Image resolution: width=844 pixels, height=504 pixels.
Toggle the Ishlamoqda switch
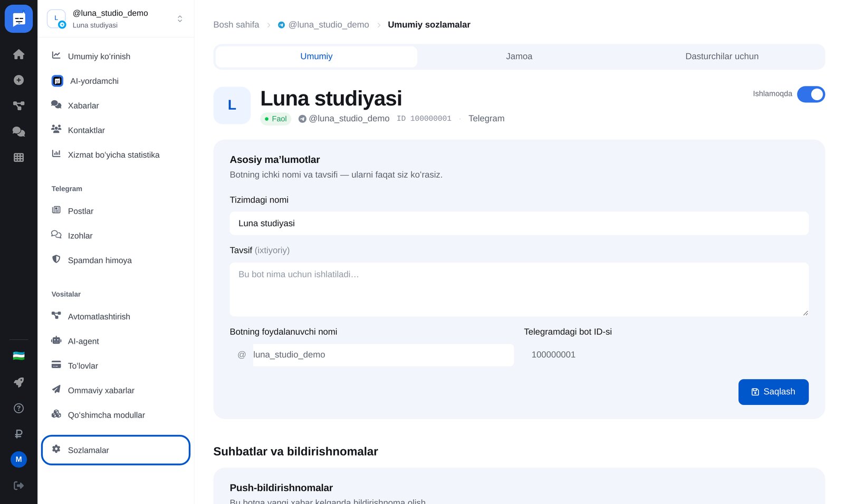pyautogui.click(x=811, y=94)
